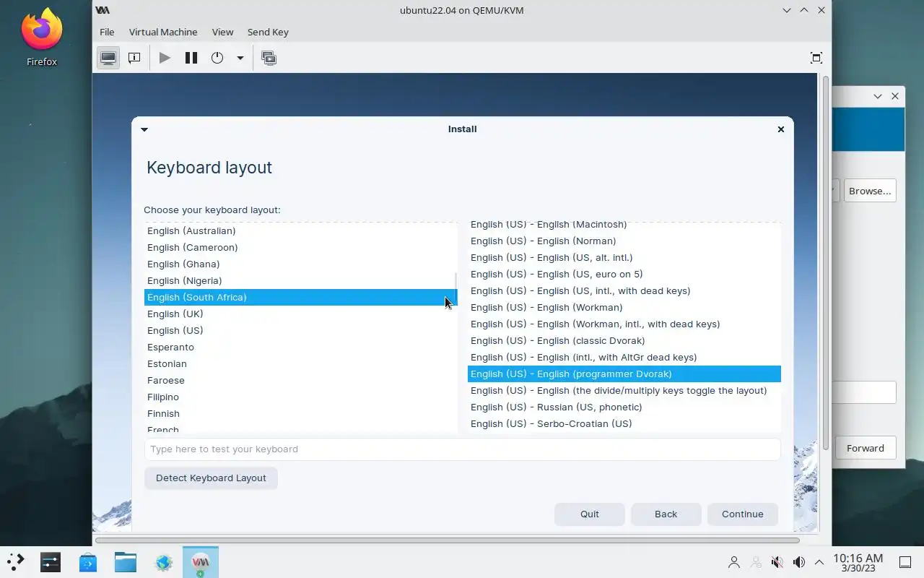Select English (Ghana) layout

[300, 264]
